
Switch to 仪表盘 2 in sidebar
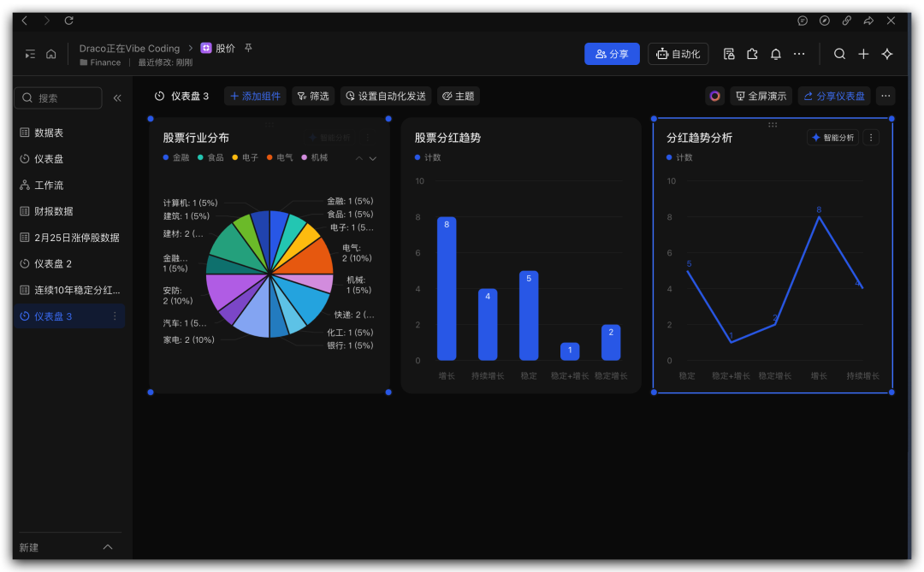pos(53,263)
